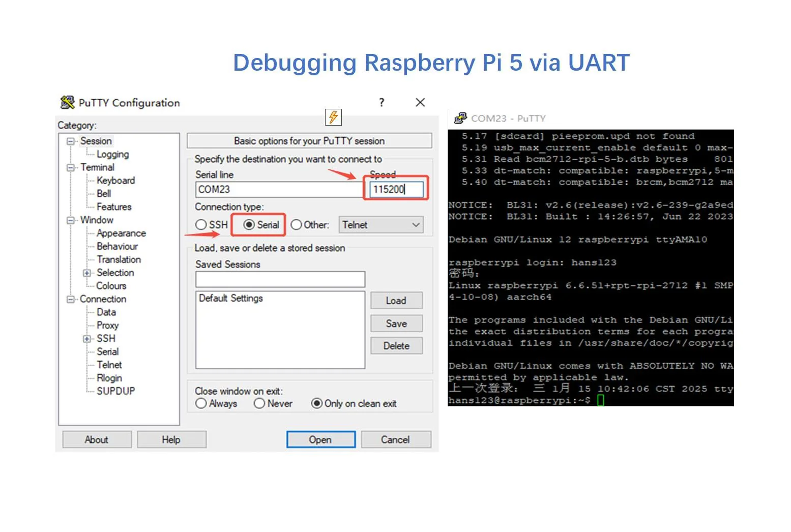Select Session category in tree
791x532 pixels.
pyautogui.click(x=96, y=141)
